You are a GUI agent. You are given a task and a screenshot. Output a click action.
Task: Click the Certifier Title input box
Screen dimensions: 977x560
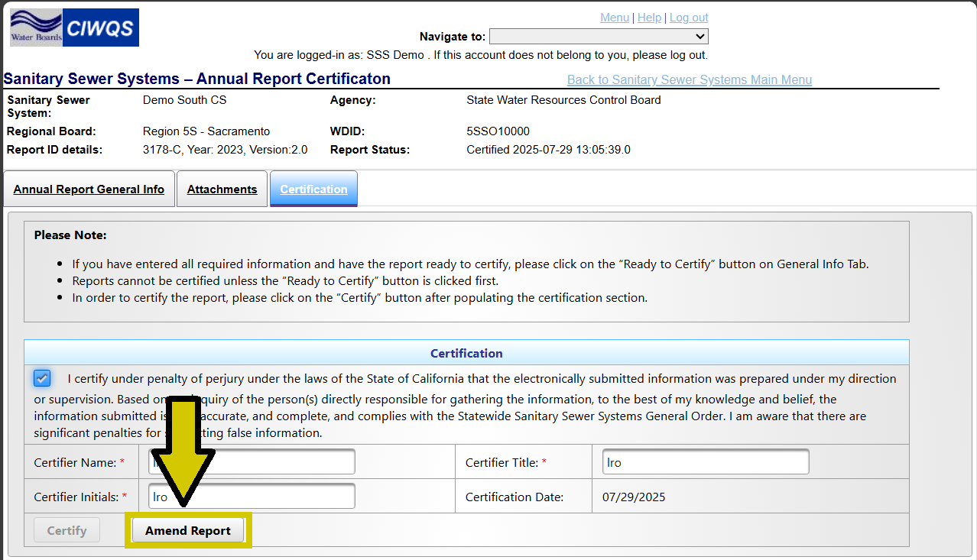(x=704, y=461)
